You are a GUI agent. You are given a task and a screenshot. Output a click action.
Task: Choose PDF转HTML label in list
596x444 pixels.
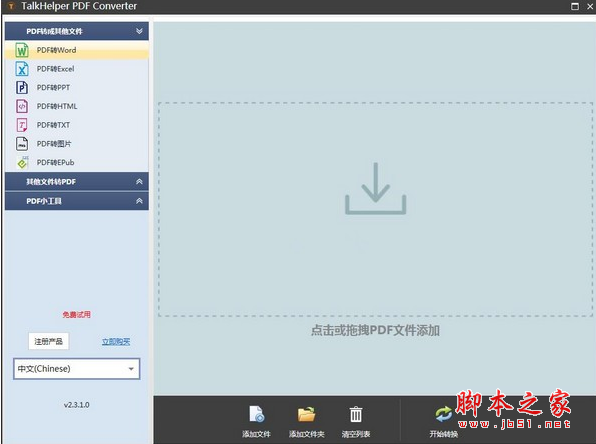[x=57, y=106]
